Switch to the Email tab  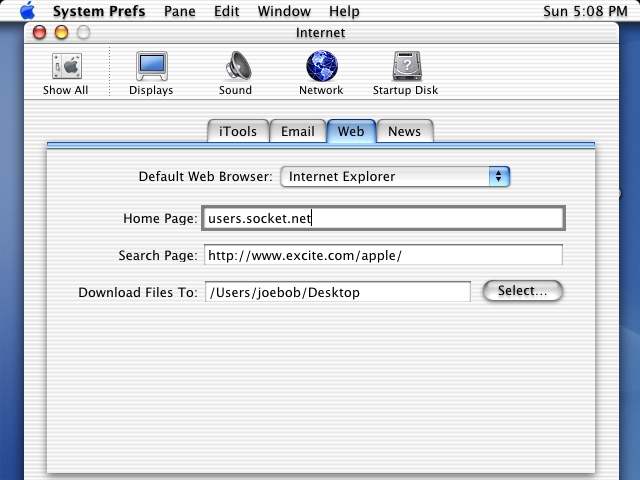[x=297, y=131]
